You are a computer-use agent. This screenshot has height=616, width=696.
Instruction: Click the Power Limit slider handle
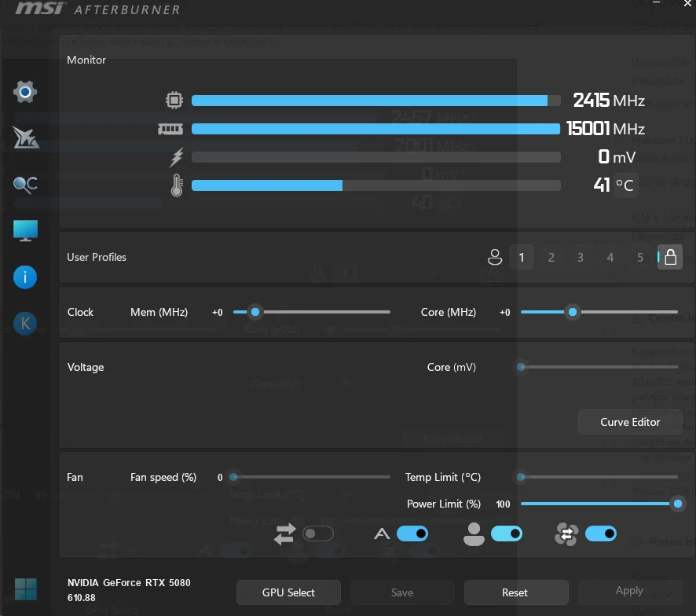(678, 504)
